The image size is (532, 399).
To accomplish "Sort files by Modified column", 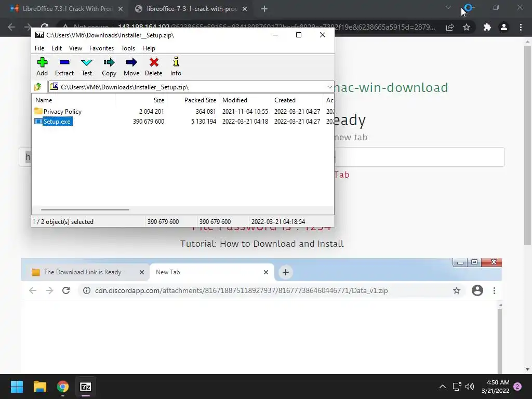I will [x=245, y=100].
